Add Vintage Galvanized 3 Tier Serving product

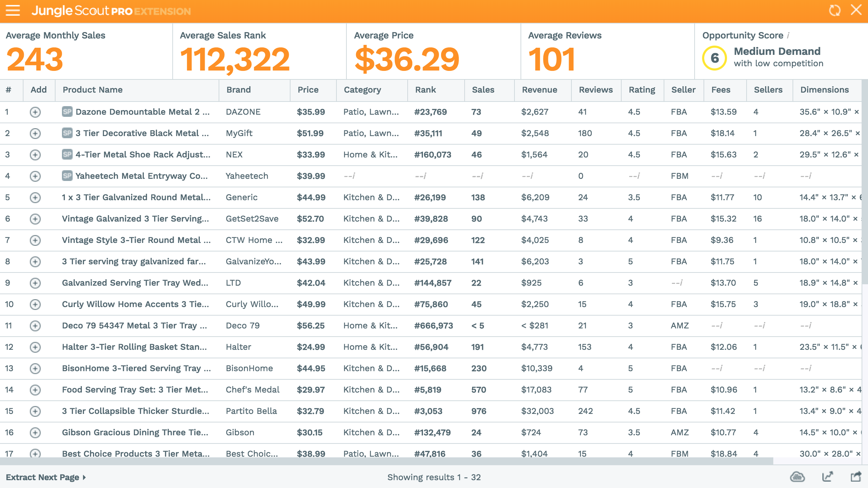click(x=35, y=219)
